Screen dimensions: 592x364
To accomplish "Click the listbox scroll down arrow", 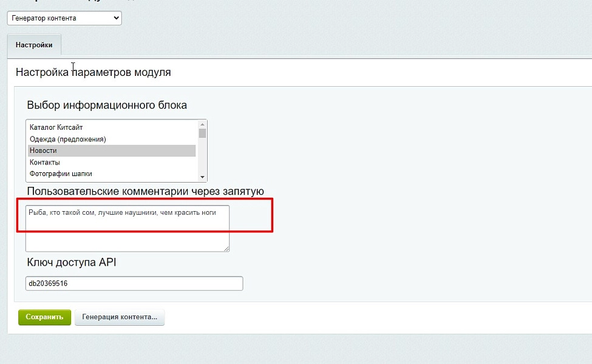I will click(x=202, y=177).
